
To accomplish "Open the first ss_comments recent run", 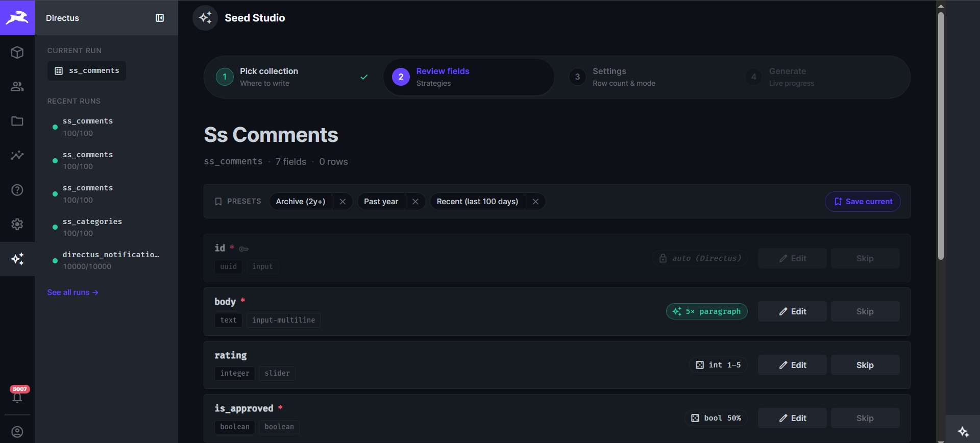I will [x=106, y=127].
